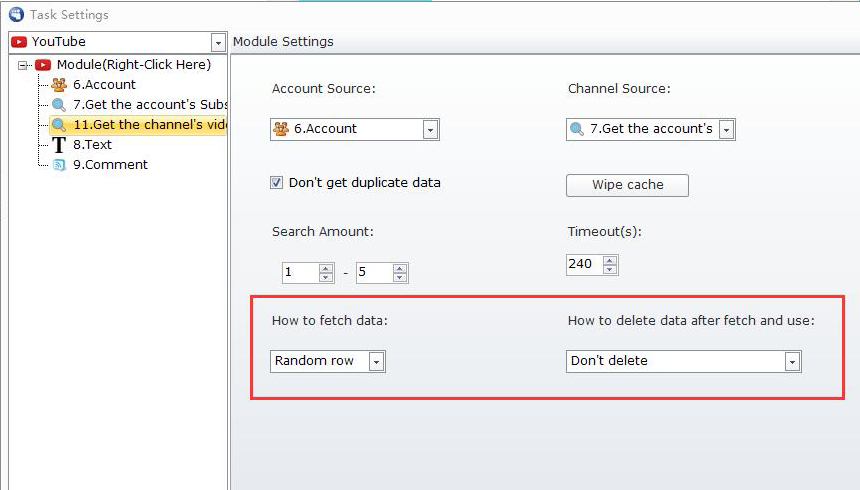Toggle the Don't get duplicate data checkbox
The width and height of the screenshot is (860, 490).
pos(277,183)
